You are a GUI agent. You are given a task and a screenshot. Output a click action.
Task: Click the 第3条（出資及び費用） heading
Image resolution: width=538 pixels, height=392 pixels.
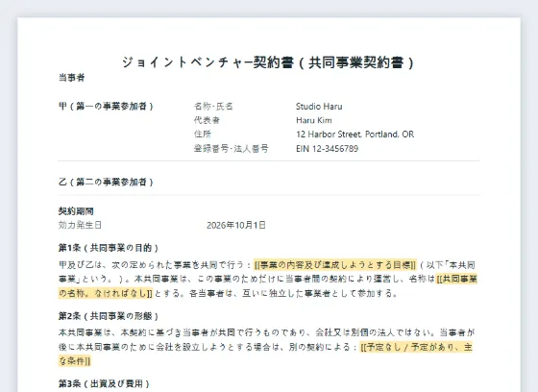click(x=104, y=383)
